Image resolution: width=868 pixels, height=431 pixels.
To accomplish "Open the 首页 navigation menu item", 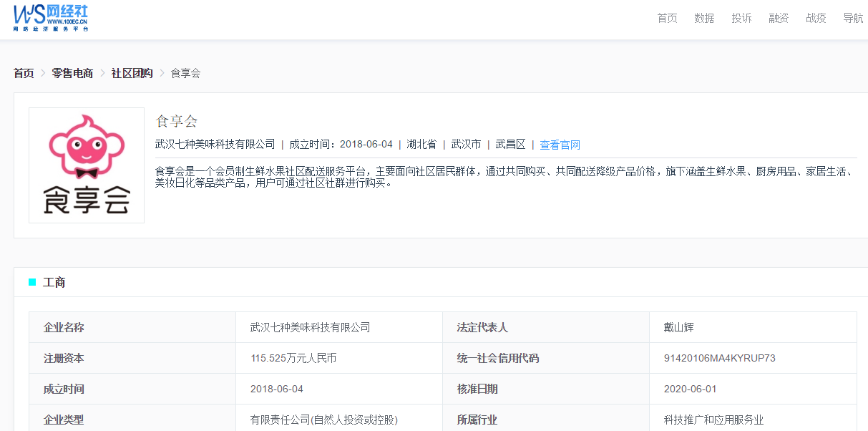I will pos(667,18).
